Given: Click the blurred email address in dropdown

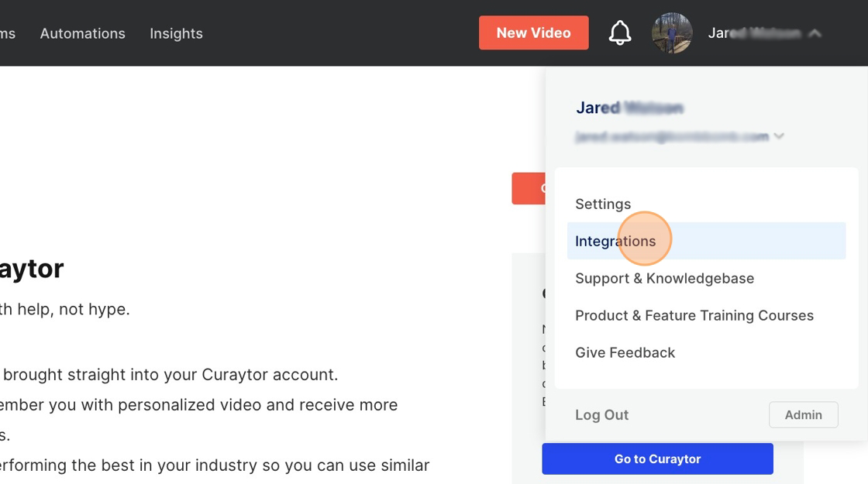Looking at the screenshot, I should coord(672,136).
